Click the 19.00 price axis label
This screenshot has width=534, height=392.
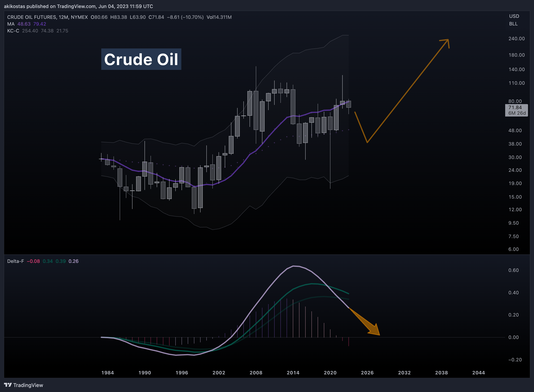tap(515, 183)
